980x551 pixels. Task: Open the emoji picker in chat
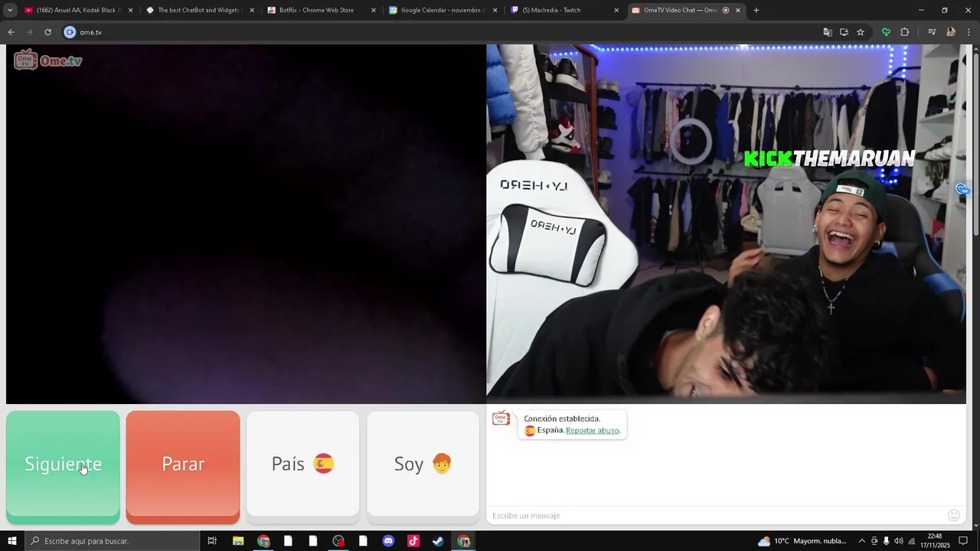pos(954,516)
